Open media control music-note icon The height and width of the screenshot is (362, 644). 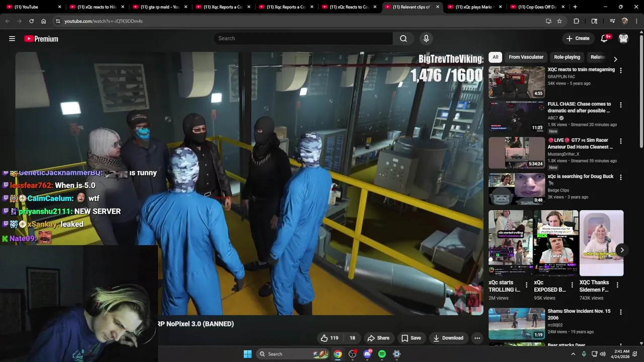click(612, 21)
